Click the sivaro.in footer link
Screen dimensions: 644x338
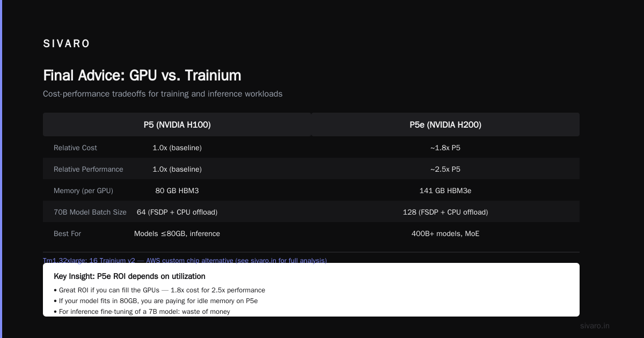(x=595, y=326)
